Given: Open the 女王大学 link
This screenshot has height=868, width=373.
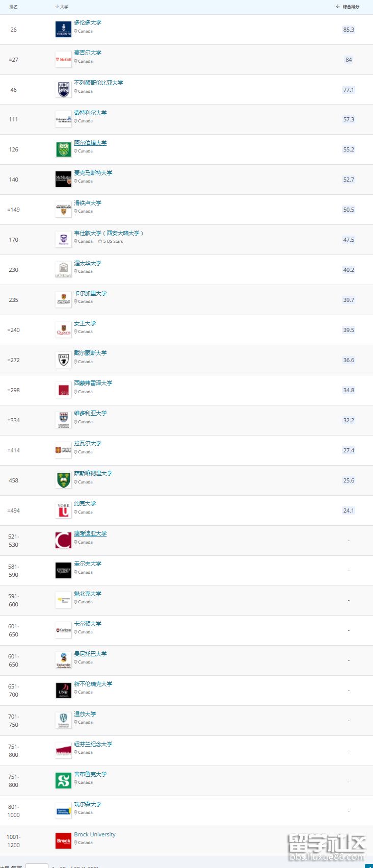Looking at the screenshot, I should click(x=85, y=323).
